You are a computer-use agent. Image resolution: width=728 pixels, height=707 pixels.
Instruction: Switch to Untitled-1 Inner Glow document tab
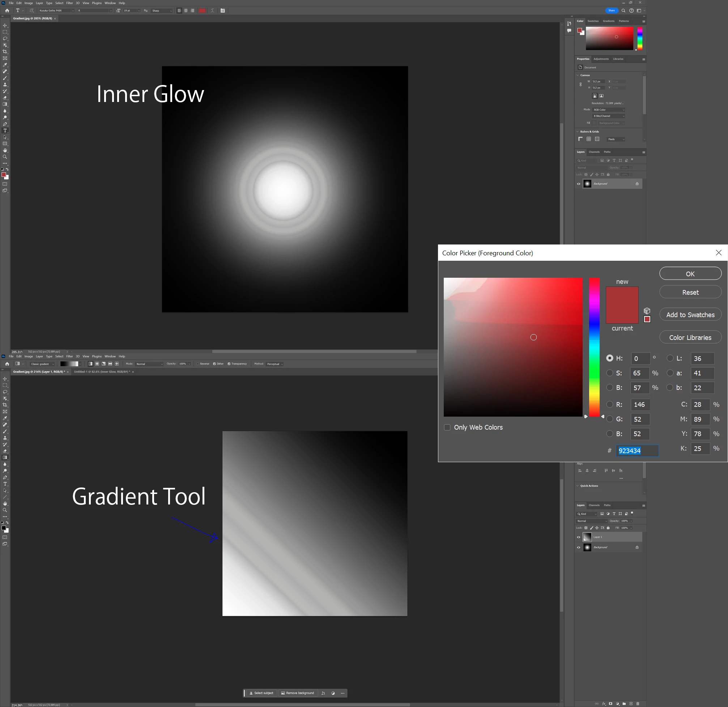coord(102,372)
